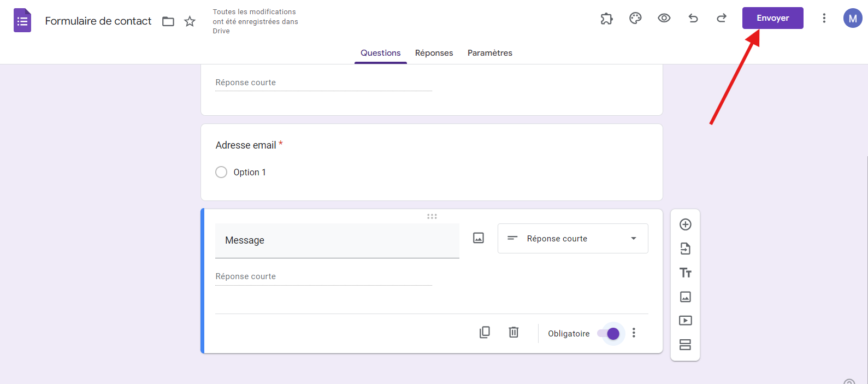Switch to the Réponses tab
868x384 pixels.
pyautogui.click(x=434, y=53)
